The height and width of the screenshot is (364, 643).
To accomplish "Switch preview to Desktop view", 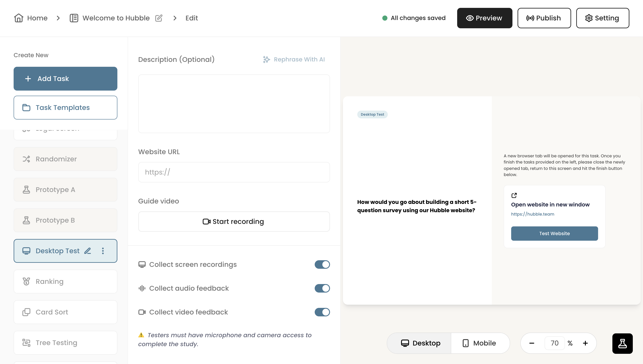I will [419, 343].
